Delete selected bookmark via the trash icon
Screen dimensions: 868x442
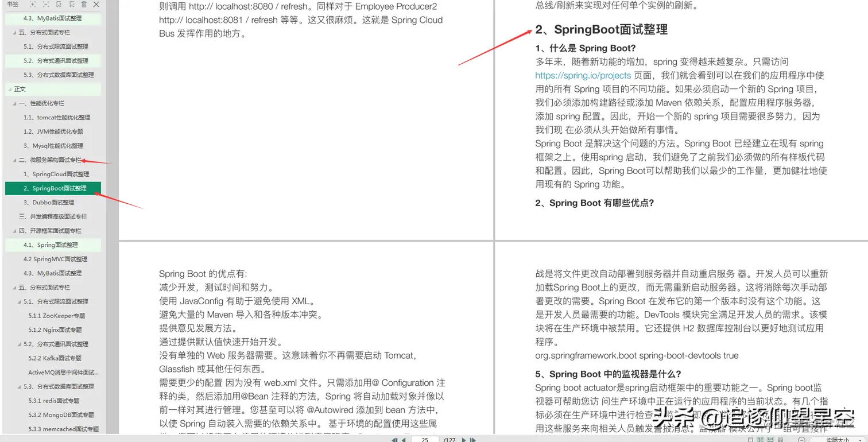tap(84, 4)
